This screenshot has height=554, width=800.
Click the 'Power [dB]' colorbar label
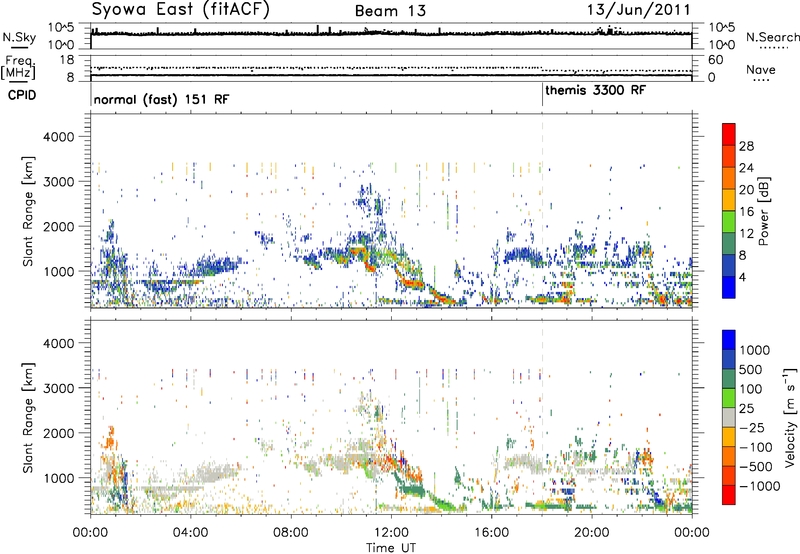coord(763,212)
